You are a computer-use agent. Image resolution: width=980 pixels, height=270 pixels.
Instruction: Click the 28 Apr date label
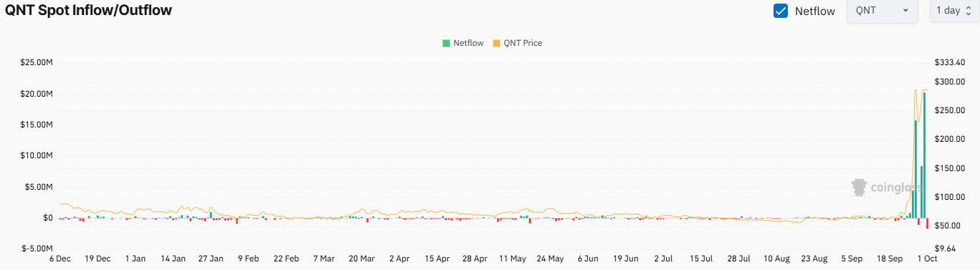pos(475,259)
